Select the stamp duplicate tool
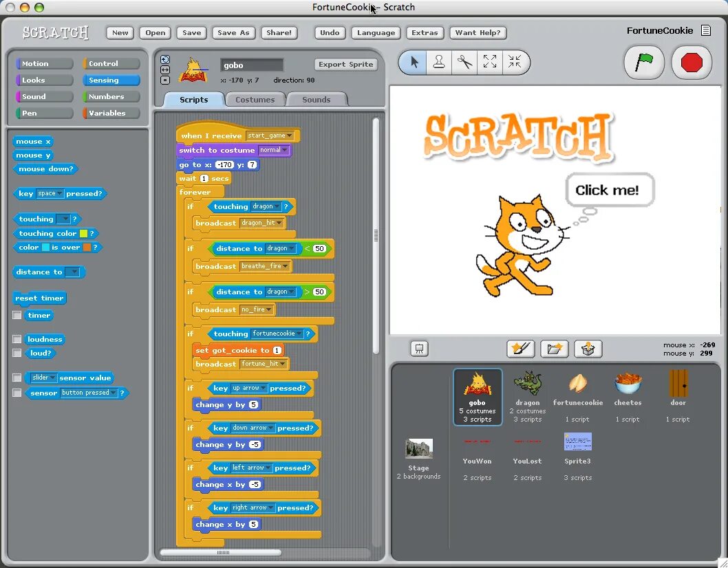728x568 pixels. pos(439,62)
